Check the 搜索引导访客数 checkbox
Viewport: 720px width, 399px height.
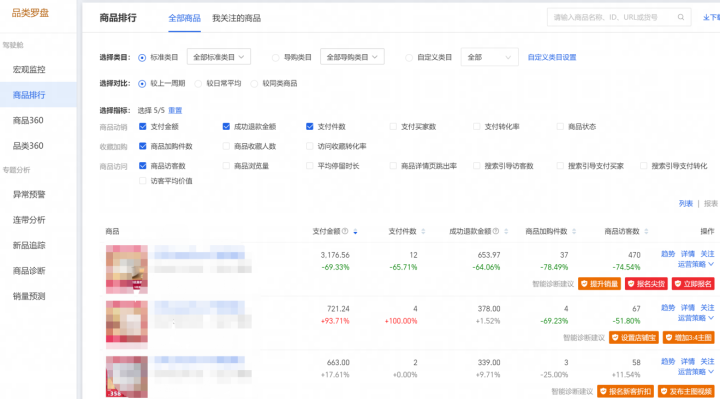coord(477,166)
